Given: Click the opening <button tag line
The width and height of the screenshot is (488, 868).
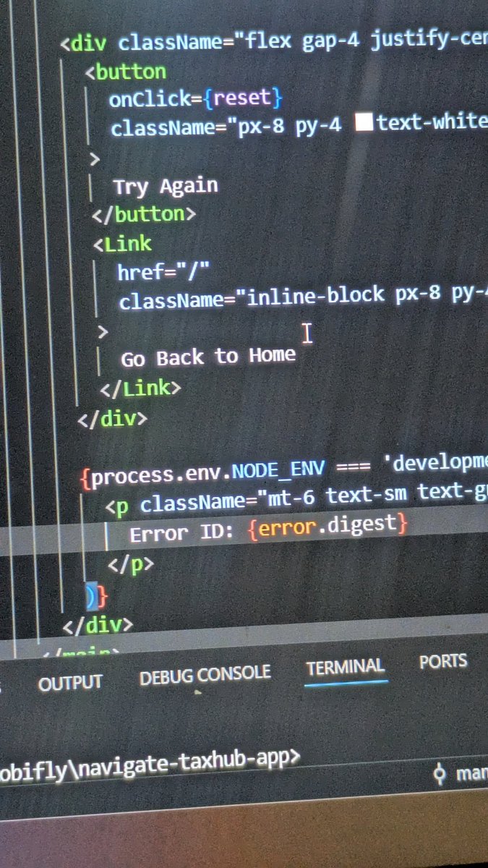Looking at the screenshot, I should tap(126, 72).
